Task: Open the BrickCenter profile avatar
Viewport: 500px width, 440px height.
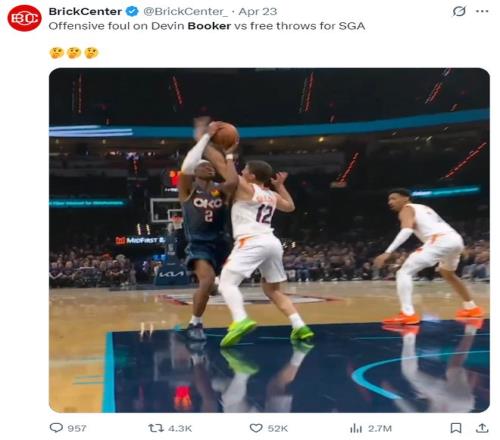Action: point(24,18)
